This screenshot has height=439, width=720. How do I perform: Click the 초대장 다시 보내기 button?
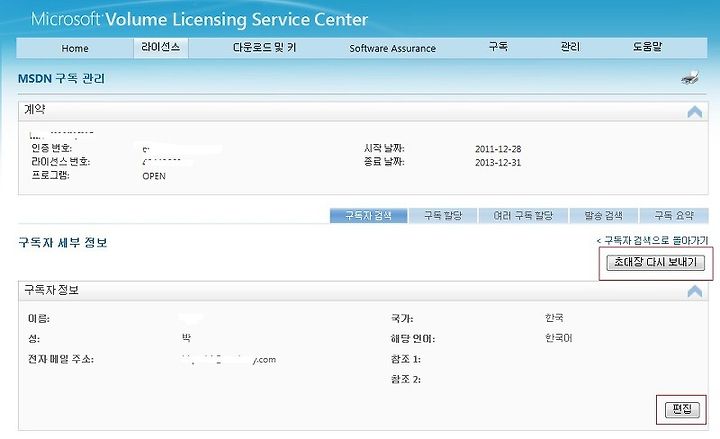(x=655, y=263)
